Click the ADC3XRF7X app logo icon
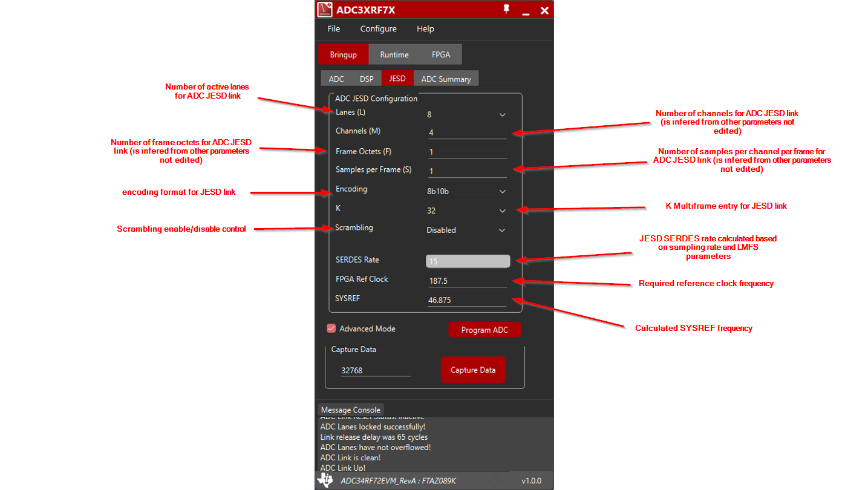 [325, 10]
